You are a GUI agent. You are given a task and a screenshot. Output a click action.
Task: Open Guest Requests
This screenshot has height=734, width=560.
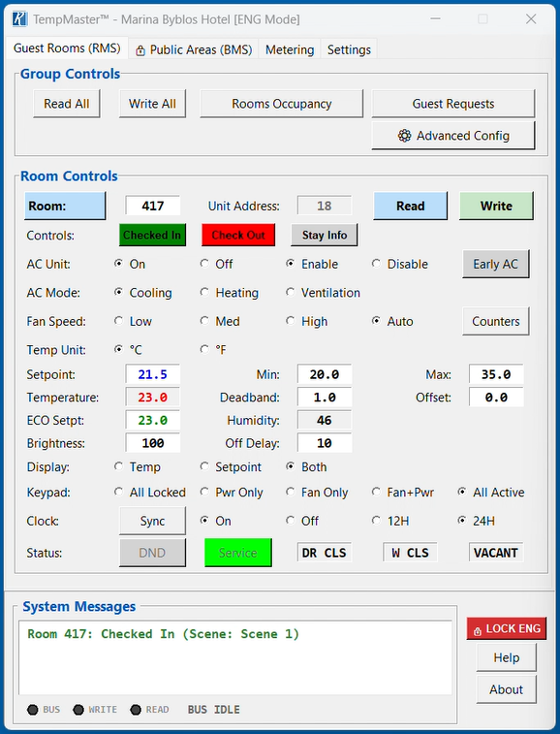452,104
